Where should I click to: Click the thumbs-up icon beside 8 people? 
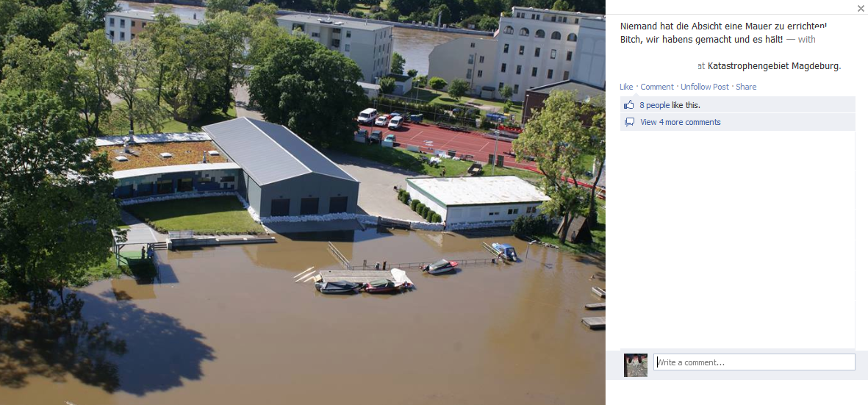pos(629,104)
